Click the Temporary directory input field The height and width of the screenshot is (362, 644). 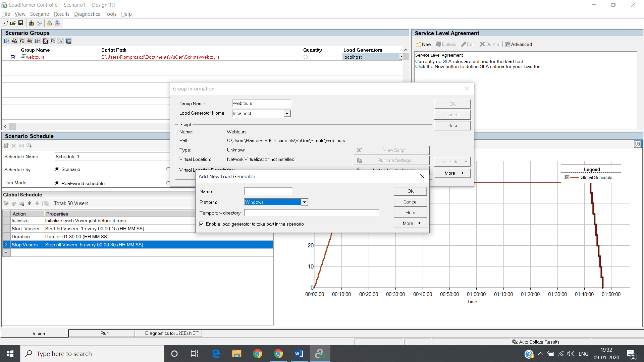pos(311,213)
